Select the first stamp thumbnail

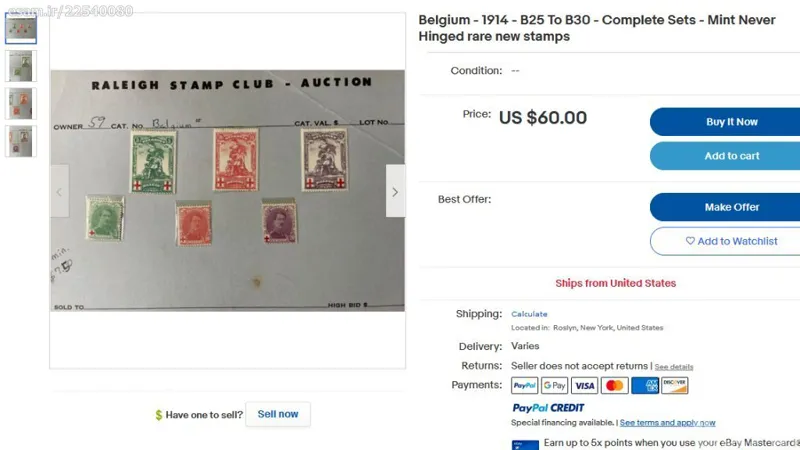21,28
